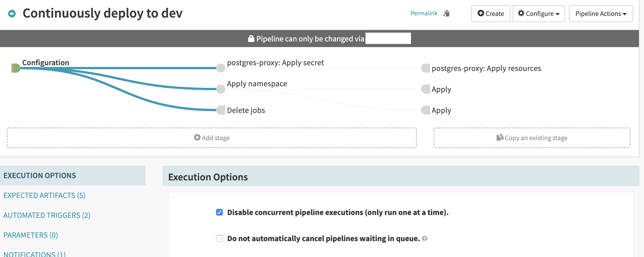Enable Do not automatically cancel pipelines waiting
Viewport: 644px width, 257px height.
[x=219, y=238]
